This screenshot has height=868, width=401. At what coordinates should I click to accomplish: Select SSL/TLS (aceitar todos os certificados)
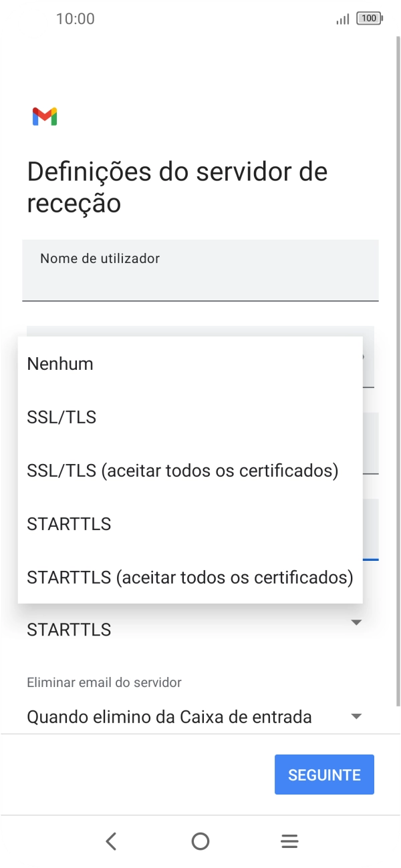(182, 470)
